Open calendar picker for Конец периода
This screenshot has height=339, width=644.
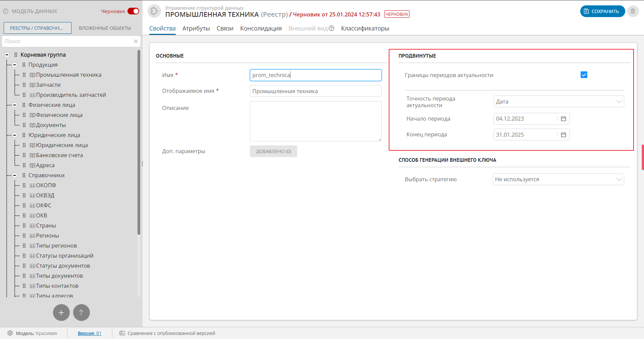point(563,135)
